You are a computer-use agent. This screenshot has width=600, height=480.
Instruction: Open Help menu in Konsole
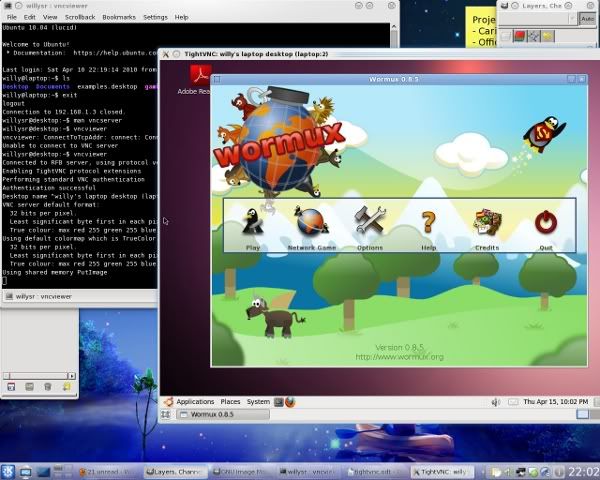point(181,17)
